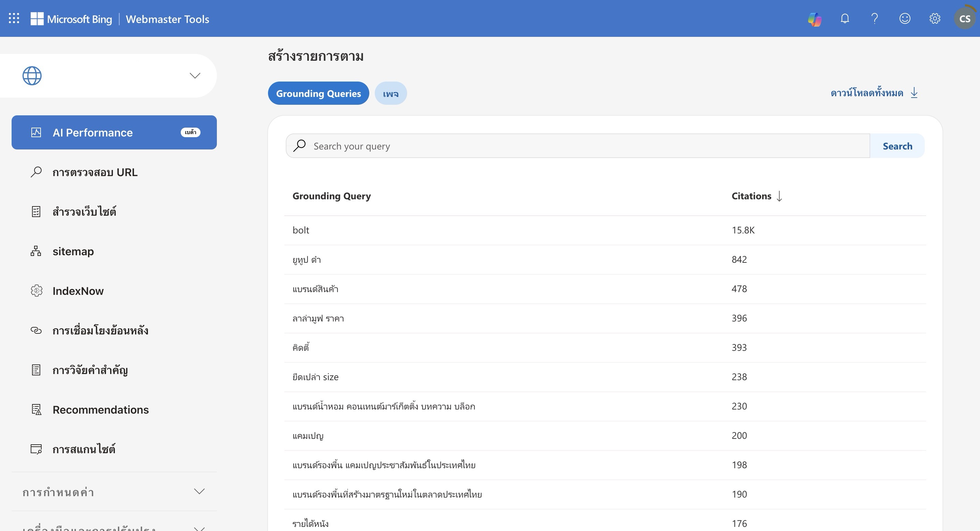This screenshot has width=980, height=531.
Task: Open the feedback smiley icon
Action: (x=905, y=18)
